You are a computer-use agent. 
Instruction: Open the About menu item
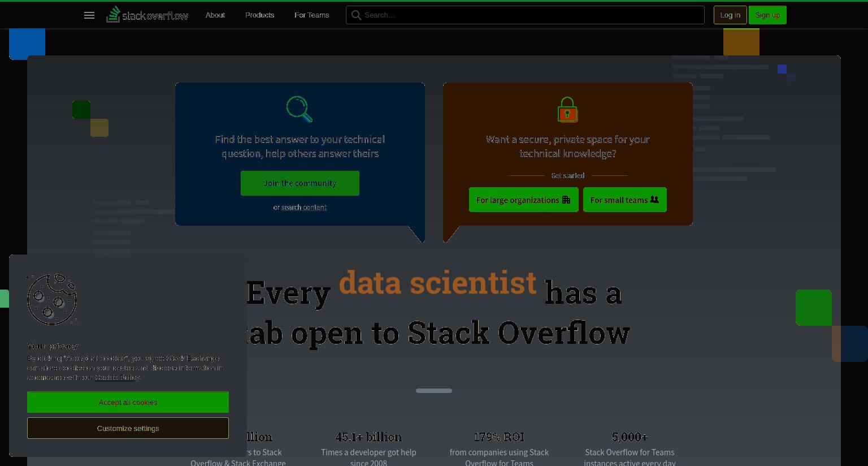tap(215, 15)
